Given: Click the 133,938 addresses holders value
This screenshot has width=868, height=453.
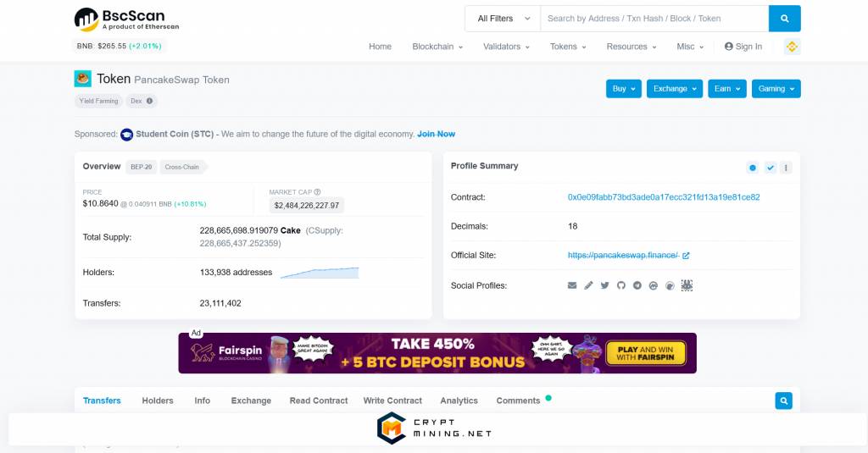Looking at the screenshot, I should click(236, 272).
